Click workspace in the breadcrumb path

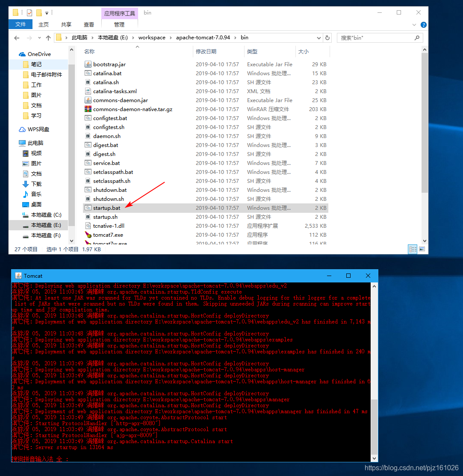pyautogui.click(x=152, y=38)
